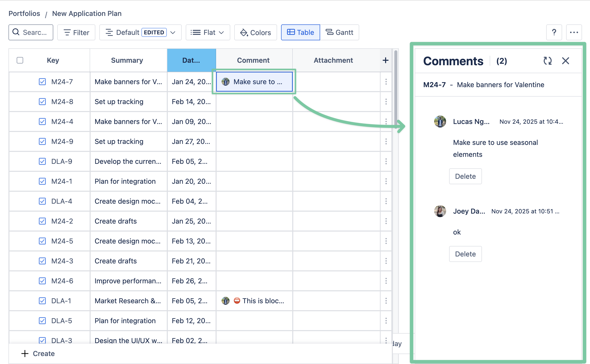Toggle the select-all header checkbox
Viewport: 590px width, 364px height.
[20, 60]
